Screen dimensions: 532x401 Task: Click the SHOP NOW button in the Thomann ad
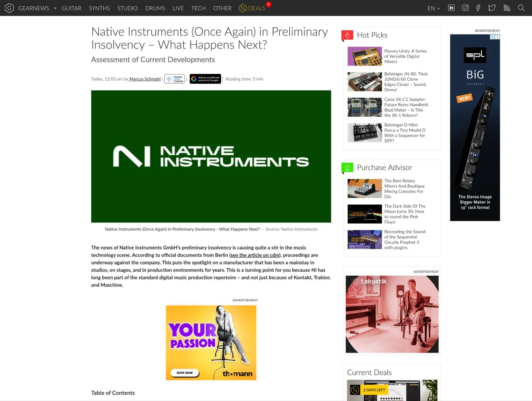pyautogui.click(x=184, y=373)
